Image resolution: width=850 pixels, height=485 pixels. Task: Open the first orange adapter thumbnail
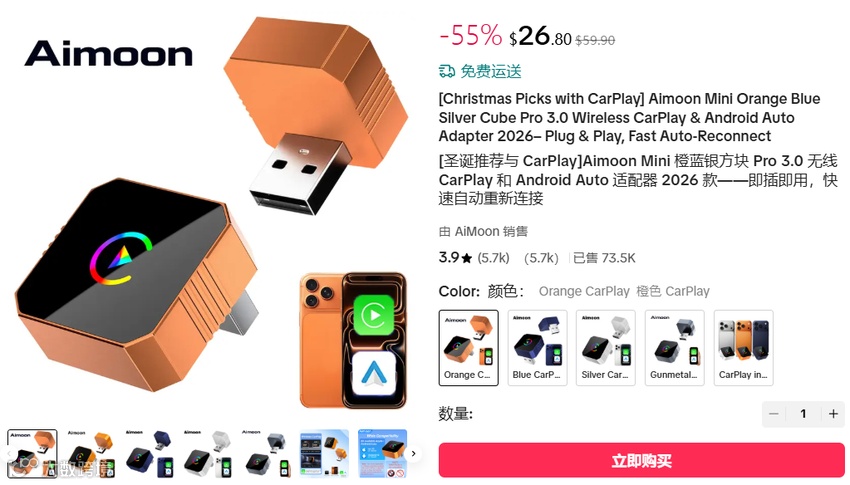coord(32,454)
